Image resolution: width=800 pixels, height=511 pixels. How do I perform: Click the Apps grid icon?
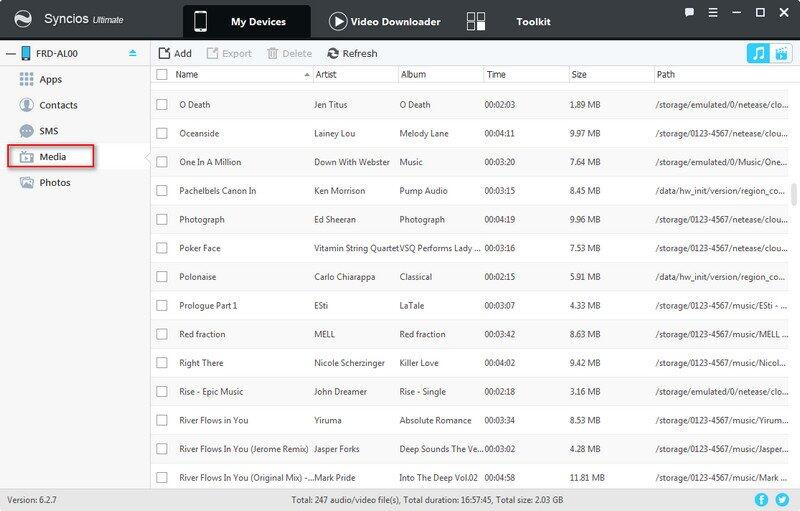point(26,79)
